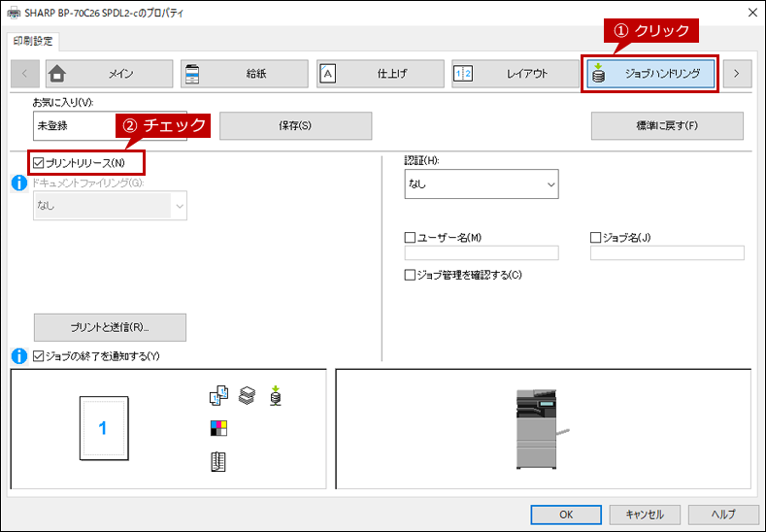Viewport: 766px width, 532px height.
Task: Open the 認証(H) dropdown
Action: point(482,184)
